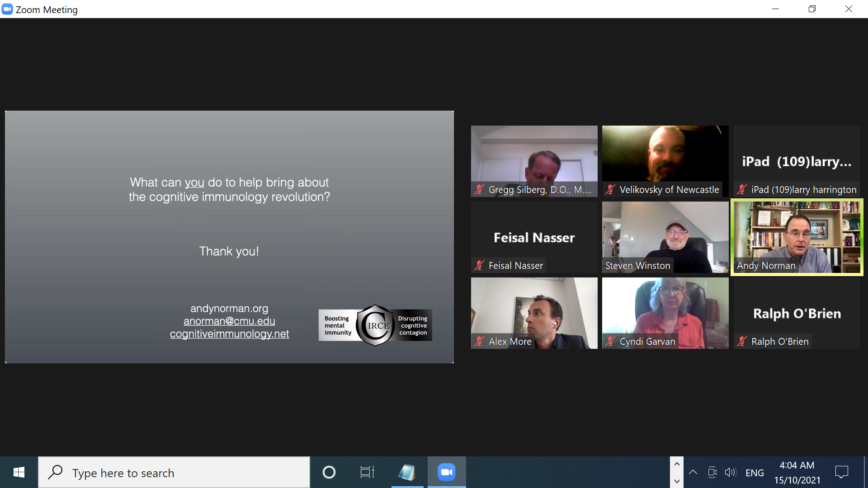Image resolution: width=868 pixels, height=488 pixels.
Task: Open Cortana circle icon in taskbar
Action: (329, 472)
